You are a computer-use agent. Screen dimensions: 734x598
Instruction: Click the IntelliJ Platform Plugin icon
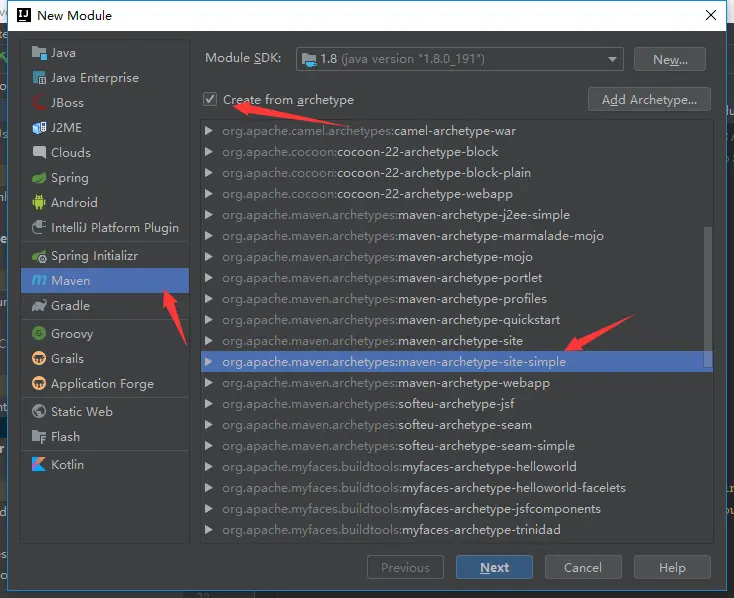pyautogui.click(x=39, y=227)
